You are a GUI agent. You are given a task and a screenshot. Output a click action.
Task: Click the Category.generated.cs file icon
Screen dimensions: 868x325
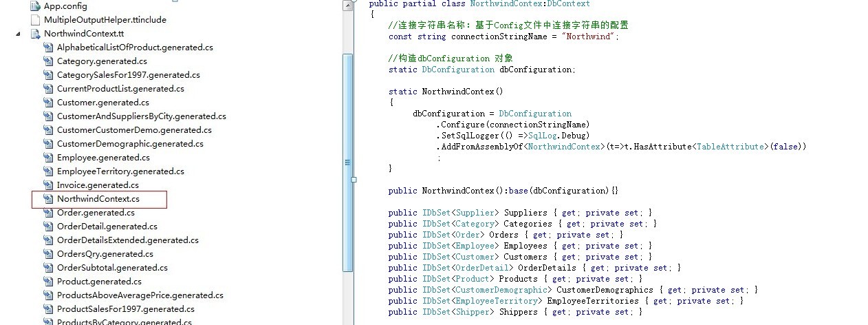coord(48,61)
